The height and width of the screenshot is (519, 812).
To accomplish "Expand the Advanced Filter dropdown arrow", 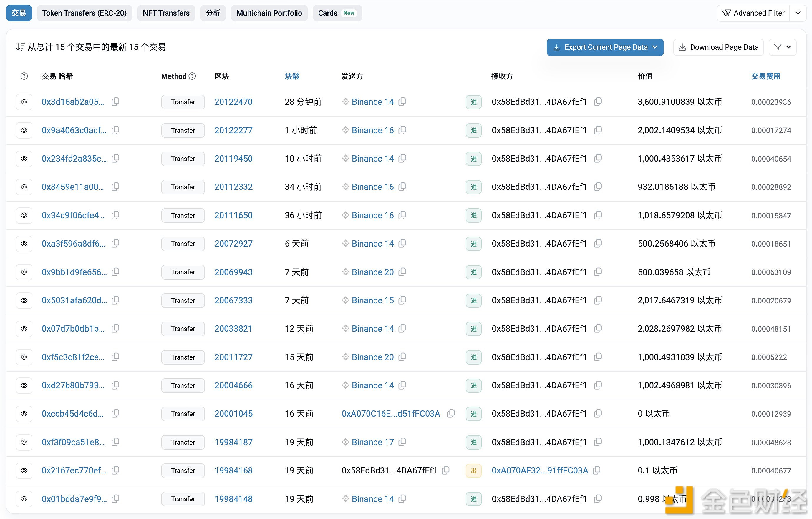I will point(798,13).
